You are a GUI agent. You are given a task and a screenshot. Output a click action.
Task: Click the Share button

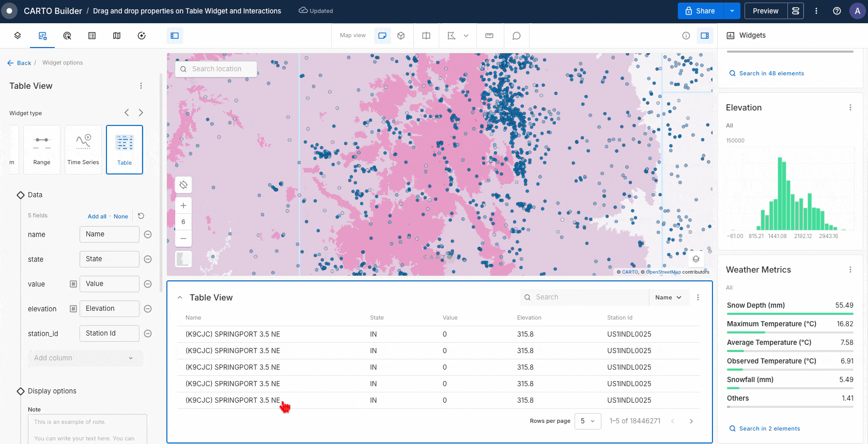click(701, 11)
